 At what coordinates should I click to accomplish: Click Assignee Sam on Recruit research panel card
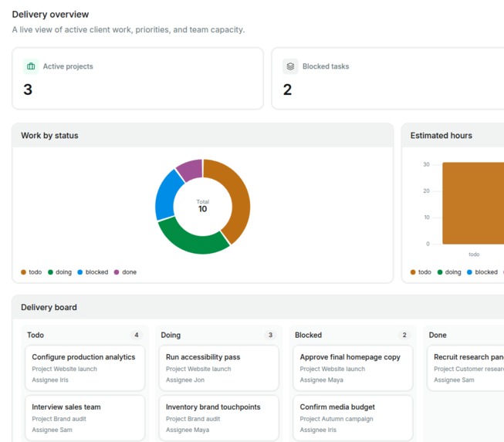click(454, 380)
